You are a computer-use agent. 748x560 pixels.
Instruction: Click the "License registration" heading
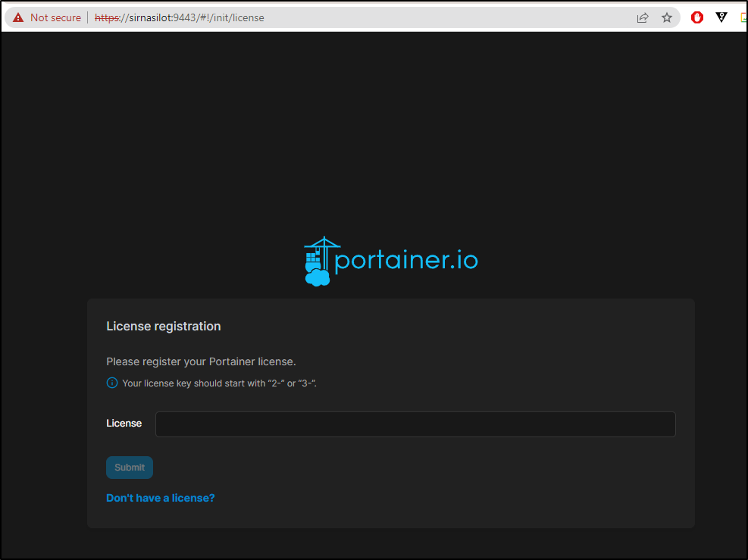pos(164,327)
